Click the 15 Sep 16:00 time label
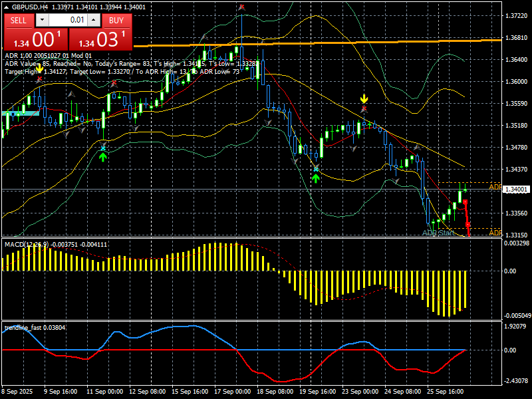Viewport: 532px width, 399px height. [190, 392]
